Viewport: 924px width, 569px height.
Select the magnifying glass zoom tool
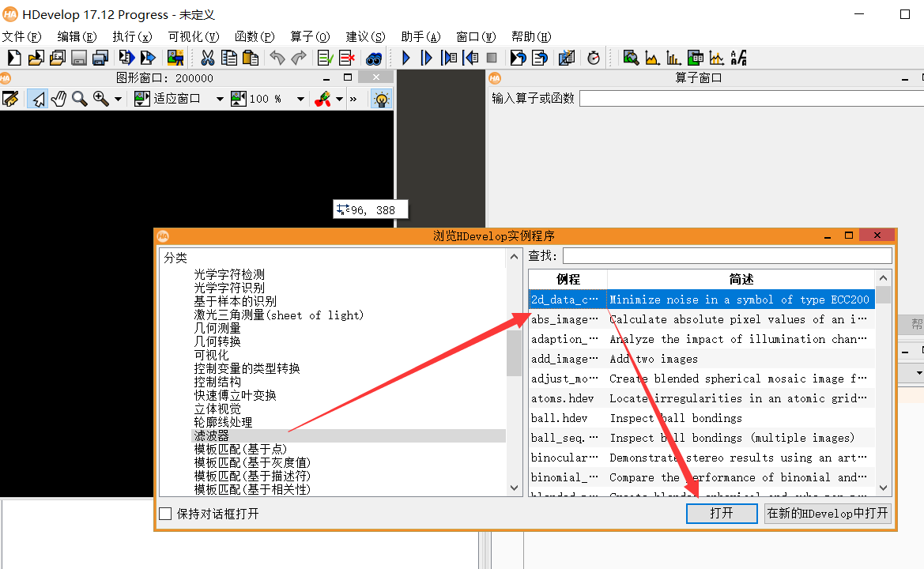pyautogui.click(x=78, y=98)
